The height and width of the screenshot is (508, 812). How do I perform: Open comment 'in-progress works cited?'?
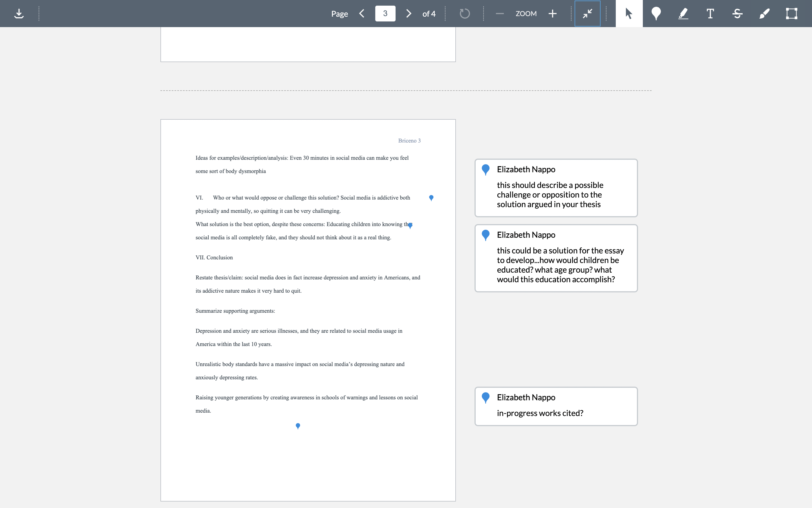click(x=556, y=406)
